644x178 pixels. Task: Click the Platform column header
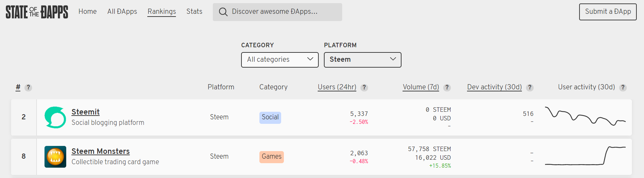[x=221, y=87]
